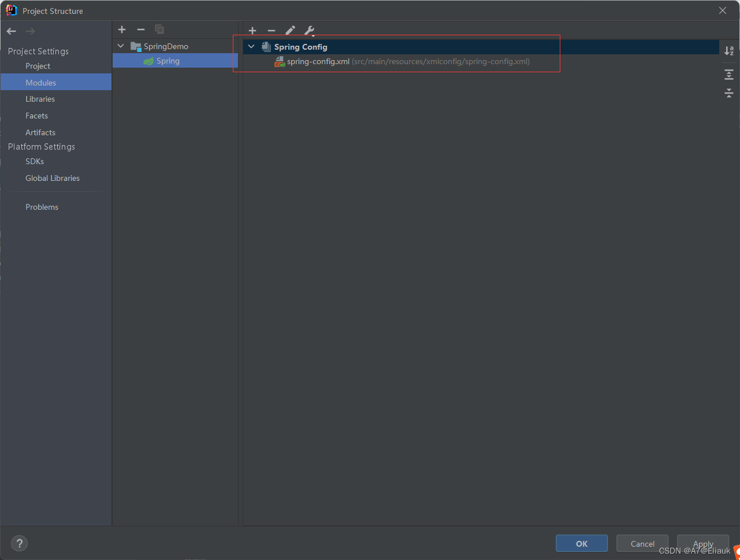Open the Project settings page
740x560 pixels.
(x=56, y=66)
